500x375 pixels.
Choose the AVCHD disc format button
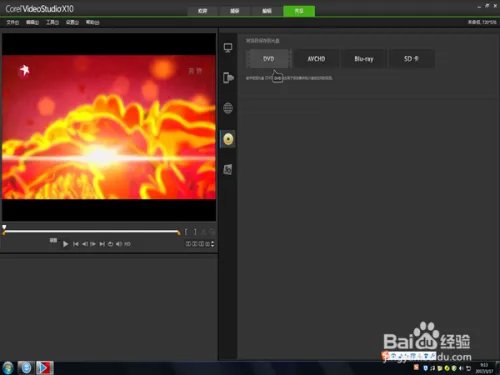click(x=316, y=59)
